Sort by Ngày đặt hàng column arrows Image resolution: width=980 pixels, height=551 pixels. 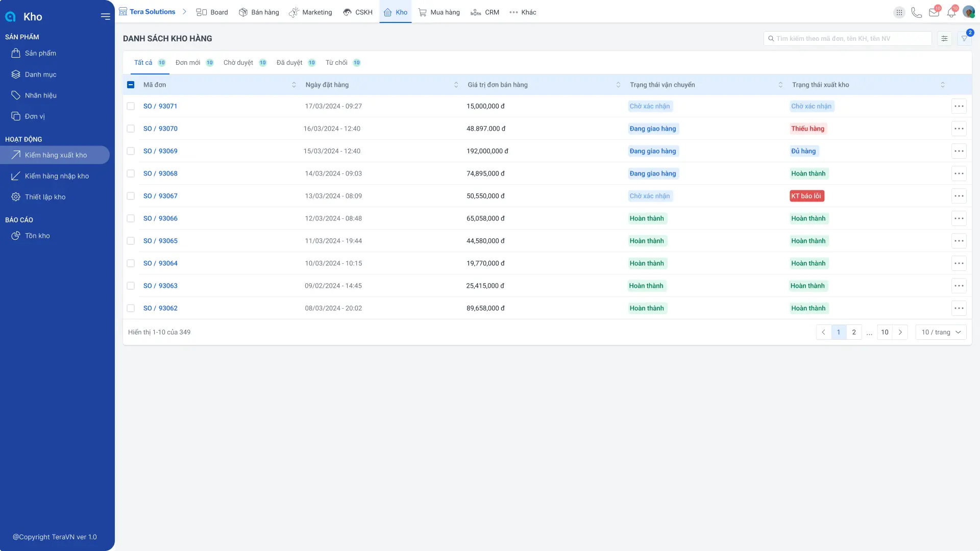pos(456,85)
